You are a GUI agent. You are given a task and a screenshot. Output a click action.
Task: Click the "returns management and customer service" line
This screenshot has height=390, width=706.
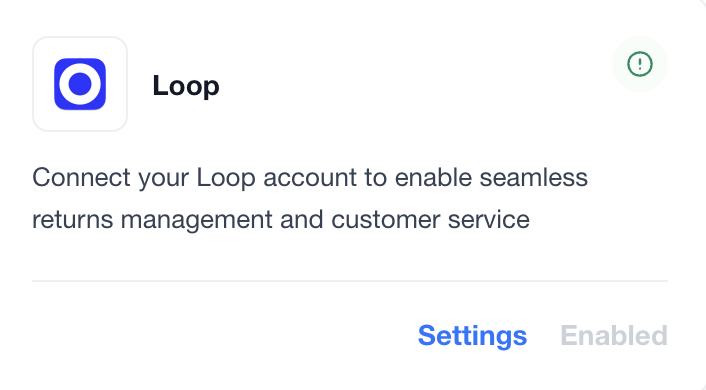coord(281,220)
